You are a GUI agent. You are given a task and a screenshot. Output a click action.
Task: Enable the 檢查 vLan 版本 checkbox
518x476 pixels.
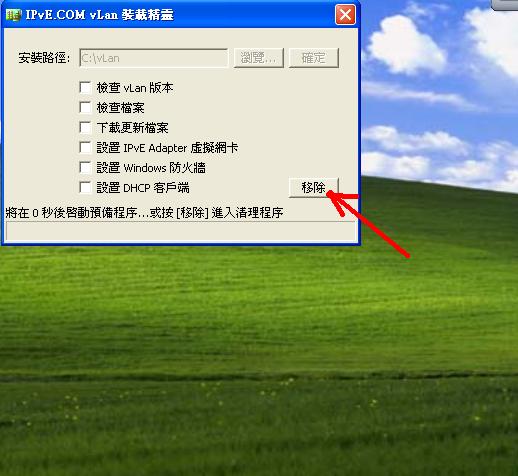coord(85,88)
